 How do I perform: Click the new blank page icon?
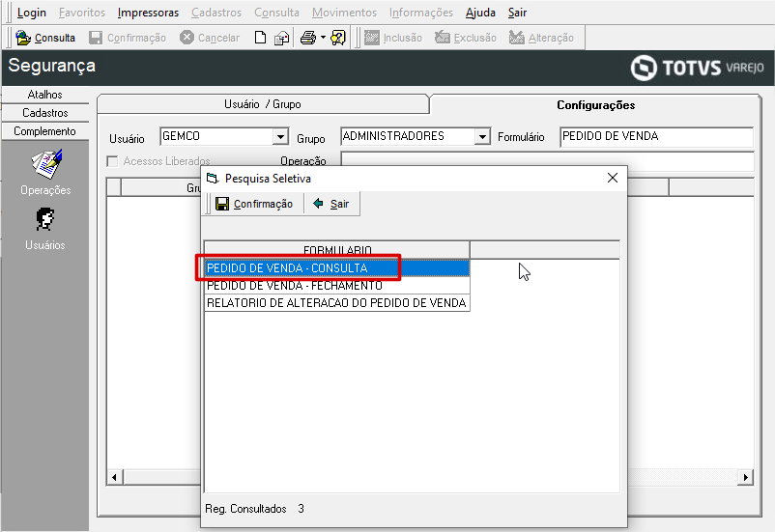coord(260,38)
